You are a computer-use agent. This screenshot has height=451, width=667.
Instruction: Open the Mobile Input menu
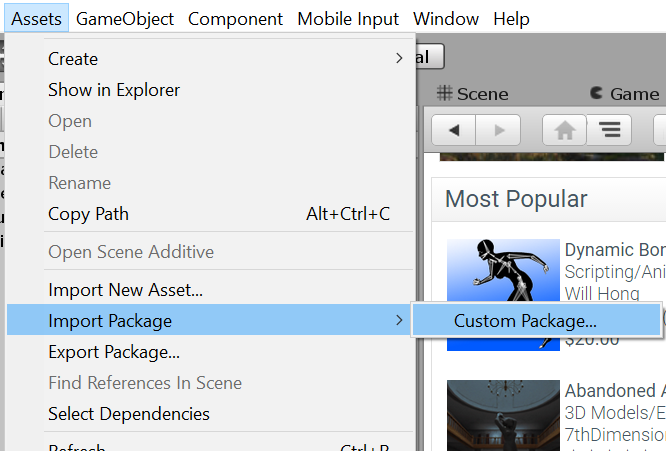[348, 18]
